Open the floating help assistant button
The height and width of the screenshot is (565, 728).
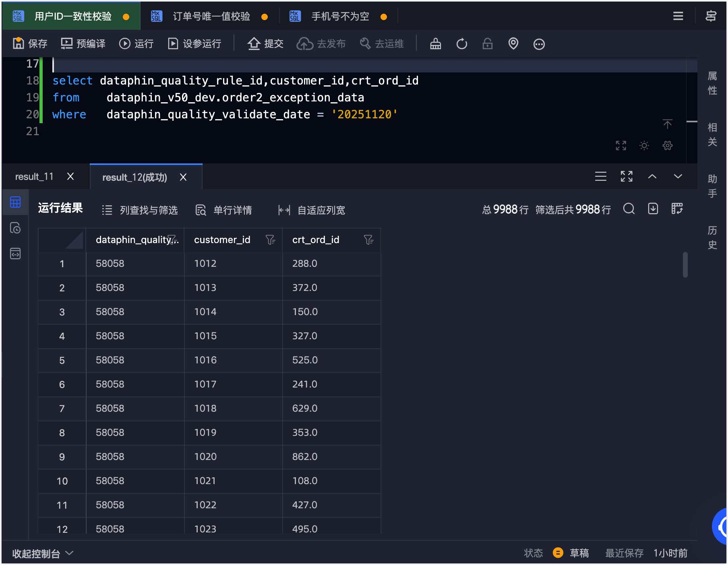(x=720, y=526)
